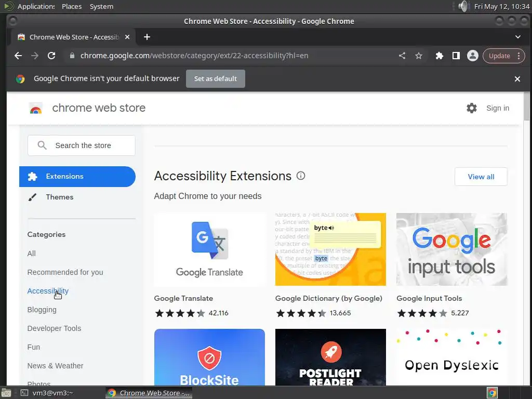532x399 pixels.
Task: Click Google Dictionary's 13,665 rating count
Action: 340,313
